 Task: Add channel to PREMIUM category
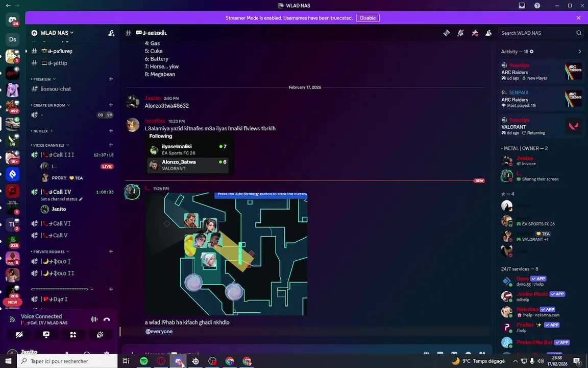pos(111,79)
